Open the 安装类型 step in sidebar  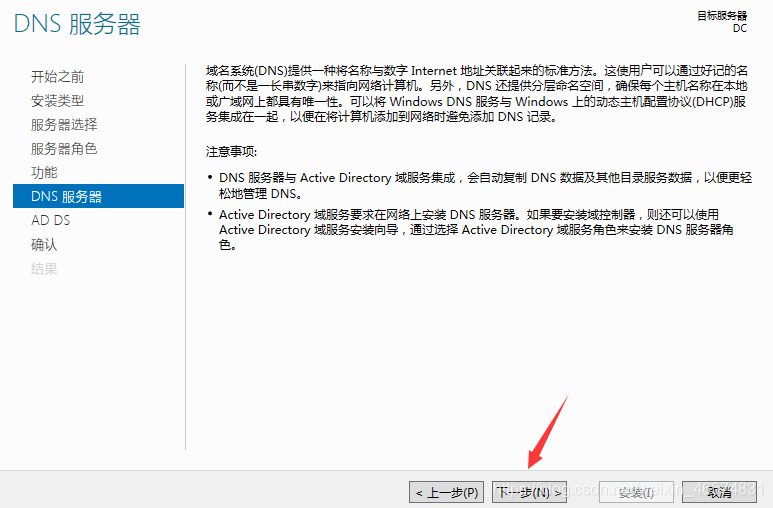click(57, 101)
